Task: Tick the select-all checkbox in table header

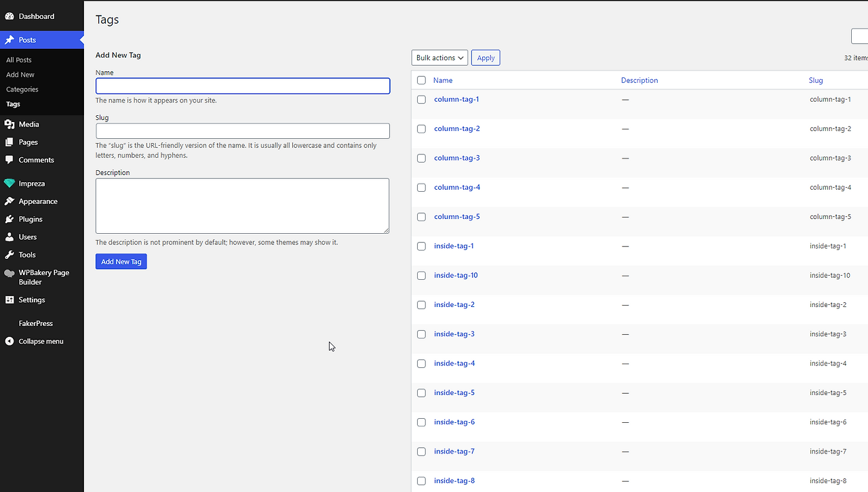Action: (421, 80)
